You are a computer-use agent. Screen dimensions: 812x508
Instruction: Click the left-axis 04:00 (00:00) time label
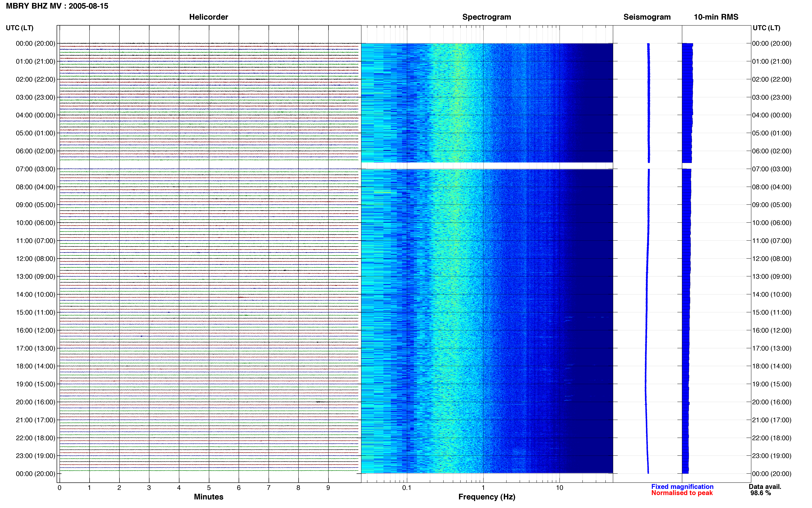(36, 115)
